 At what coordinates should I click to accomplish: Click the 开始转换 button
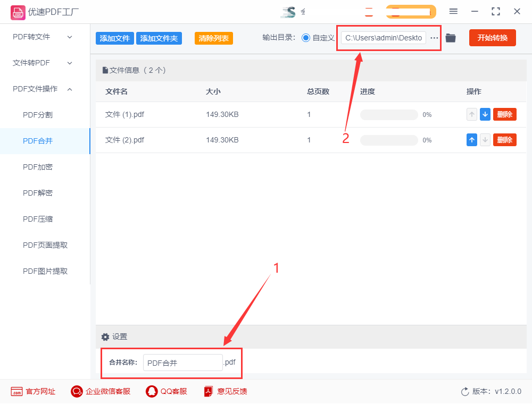492,38
